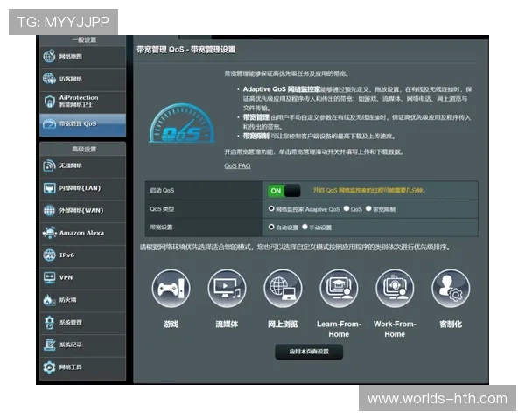Click the 一般设置 section header
The width and height of the screenshot is (525, 420).
click(x=84, y=40)
